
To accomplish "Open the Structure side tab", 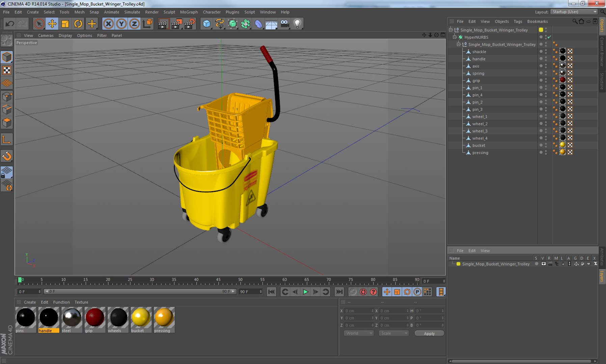I will click(602, 81).
